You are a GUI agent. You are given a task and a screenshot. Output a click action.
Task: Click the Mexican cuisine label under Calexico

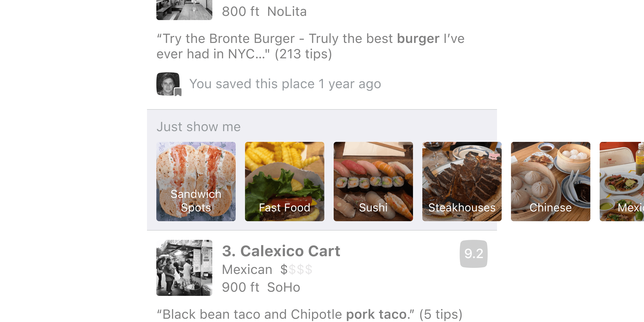point(247,269)
